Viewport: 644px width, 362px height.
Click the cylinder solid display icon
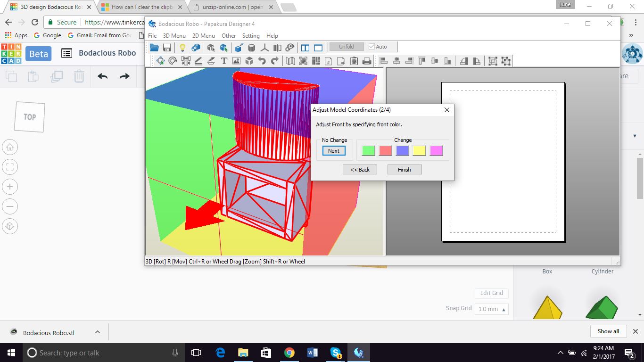[x=252, y=47]
